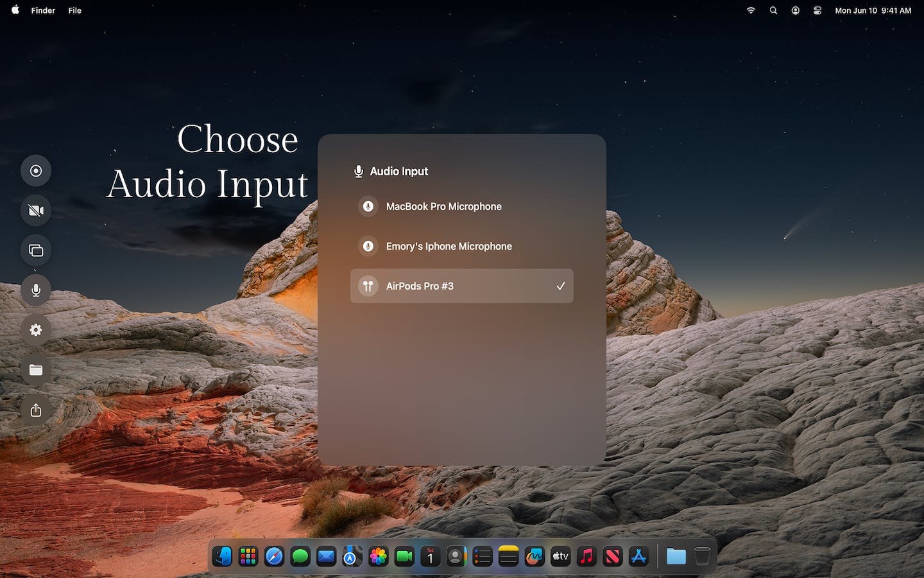Screen dimensions: 924x578
Task: Open the Finder menu in the menu bar
Action: coord(43,10)
